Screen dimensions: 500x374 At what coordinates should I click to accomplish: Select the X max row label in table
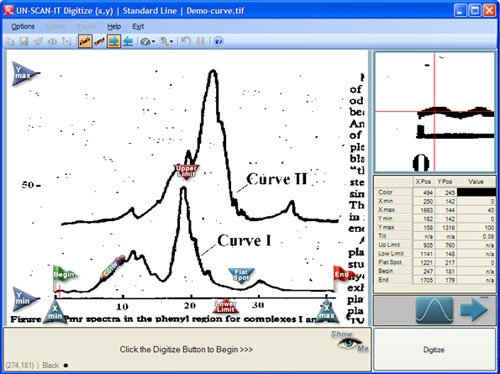click(x=387, y=210)
